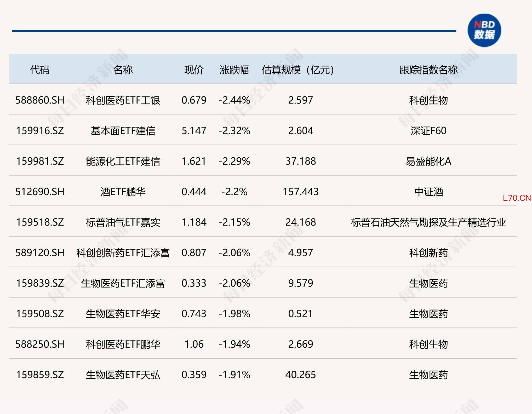Select the -1.98% change value
This screenshot has width=532, height=414.
(234, 314)
